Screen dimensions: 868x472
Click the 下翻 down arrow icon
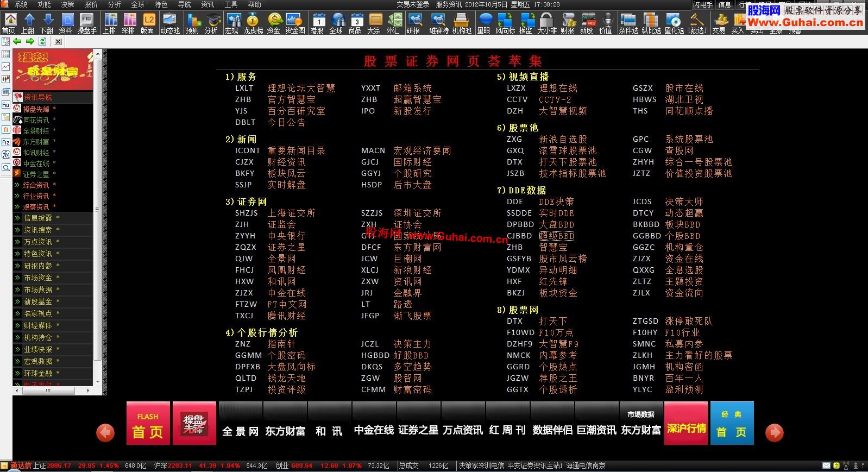(x=47, y=23)
